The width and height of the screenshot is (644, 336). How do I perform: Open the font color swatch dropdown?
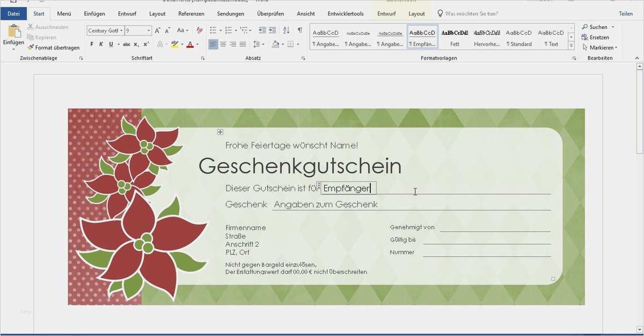tap(197, 44)
